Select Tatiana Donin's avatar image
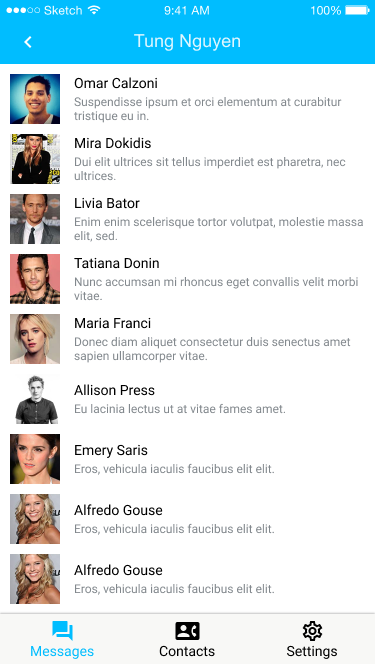 [35, 279]
